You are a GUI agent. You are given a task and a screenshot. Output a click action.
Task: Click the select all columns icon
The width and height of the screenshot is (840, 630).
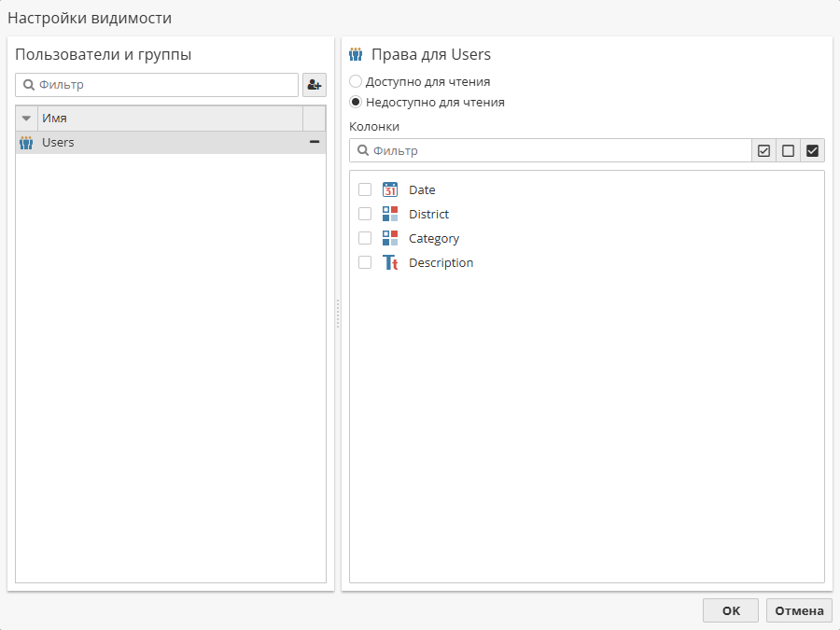pos(764,150)
